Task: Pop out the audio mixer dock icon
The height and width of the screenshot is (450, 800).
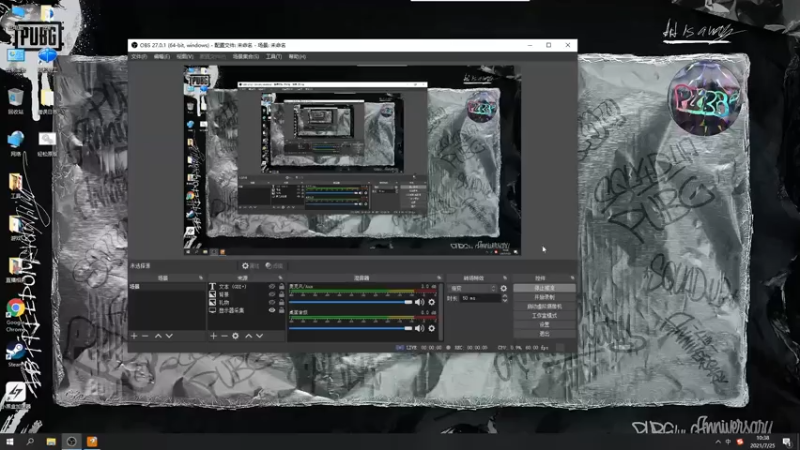Action: click(439, 278)
